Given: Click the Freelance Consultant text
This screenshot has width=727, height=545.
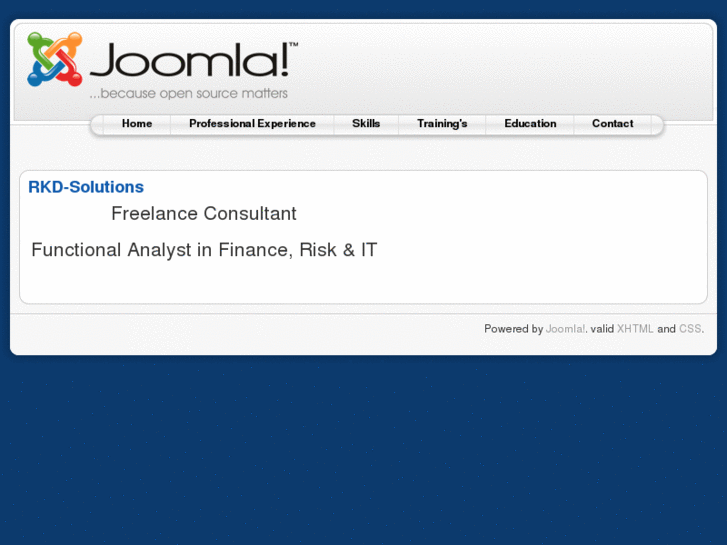Looking at the screenshot, I should pos(204,213).
